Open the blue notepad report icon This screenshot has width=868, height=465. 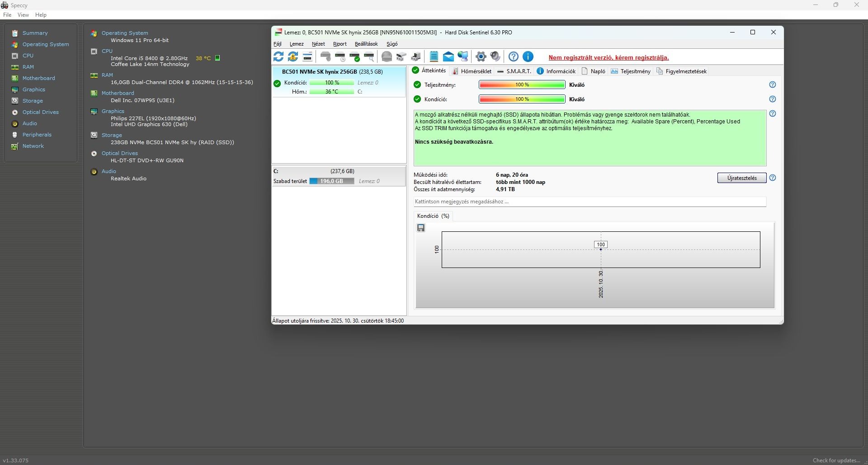coord(434,56)
